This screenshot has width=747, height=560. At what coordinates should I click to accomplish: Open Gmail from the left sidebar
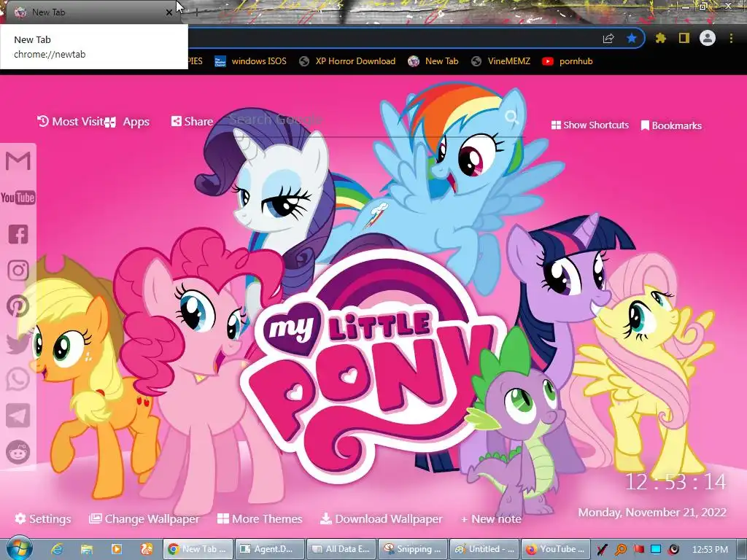pos(18,161)
